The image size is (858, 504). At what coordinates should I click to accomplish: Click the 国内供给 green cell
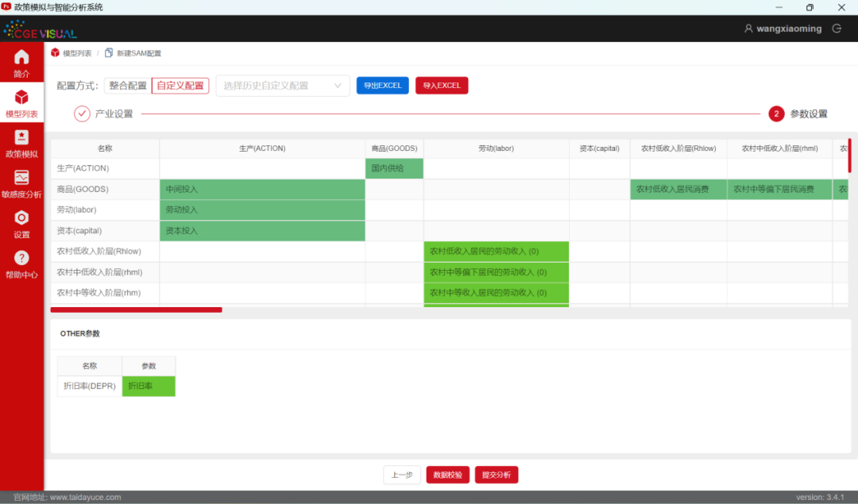[394, 168]
